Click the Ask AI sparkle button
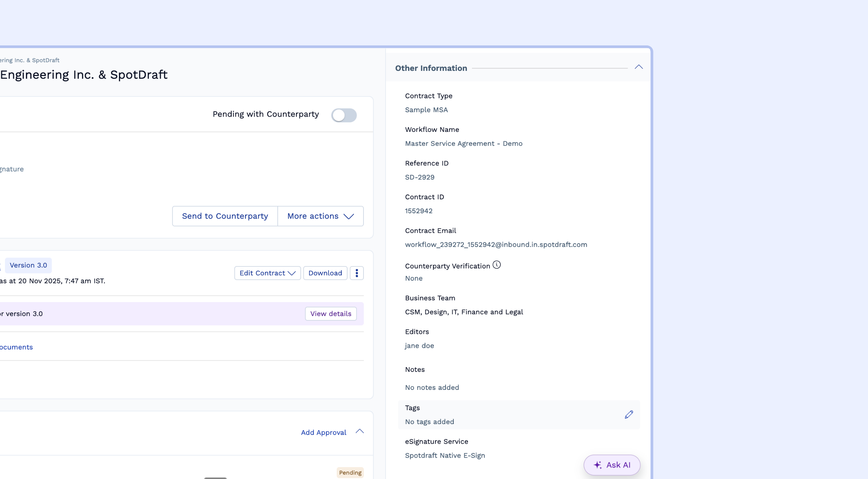 click(x=612, y=465)
